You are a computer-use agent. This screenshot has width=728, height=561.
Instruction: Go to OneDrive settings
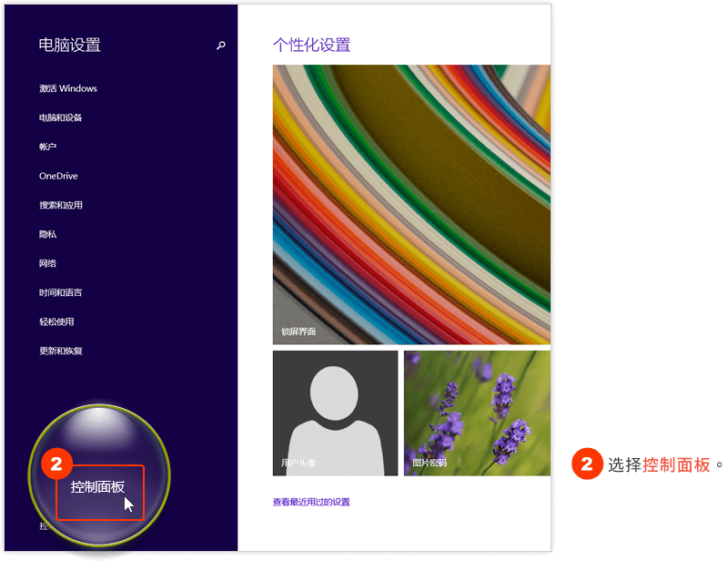click(58, 176)
